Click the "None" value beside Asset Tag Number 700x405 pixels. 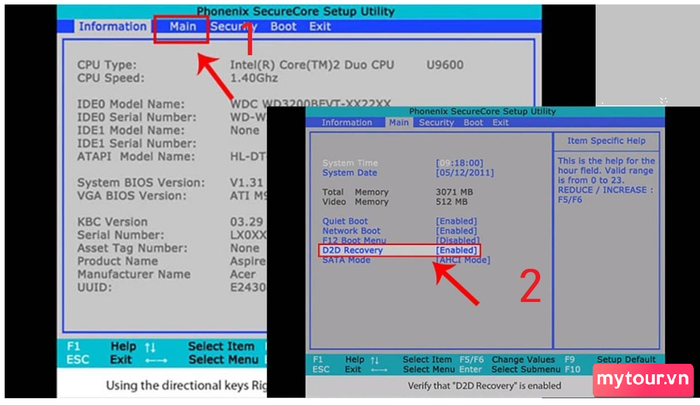(x=244, y=248)
